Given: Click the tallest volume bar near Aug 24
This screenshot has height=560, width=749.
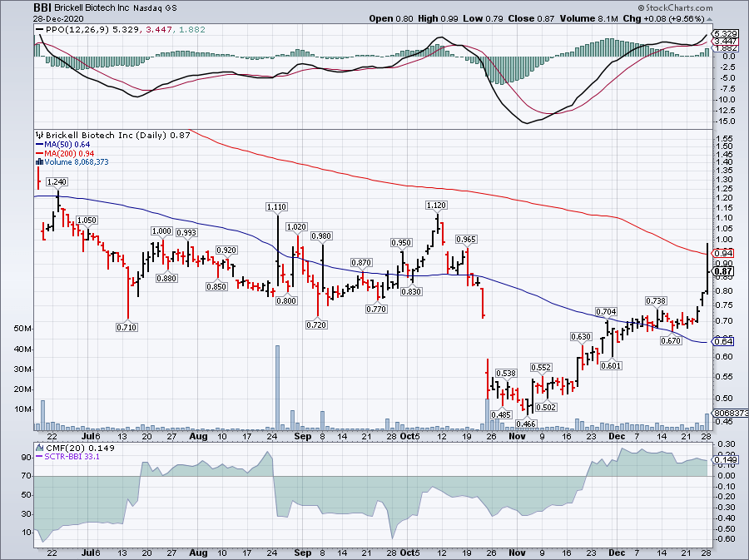Looking at the screenshot, I should point(277,388).
